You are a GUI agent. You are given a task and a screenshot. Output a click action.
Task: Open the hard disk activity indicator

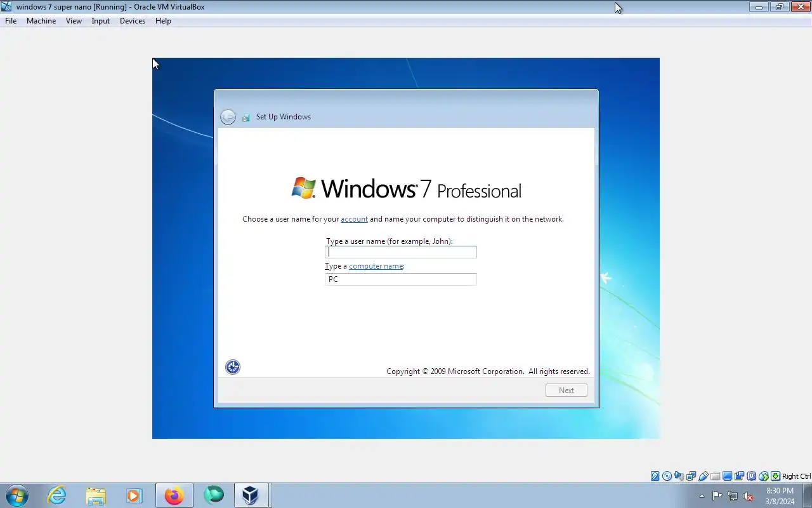click(655, 476)
